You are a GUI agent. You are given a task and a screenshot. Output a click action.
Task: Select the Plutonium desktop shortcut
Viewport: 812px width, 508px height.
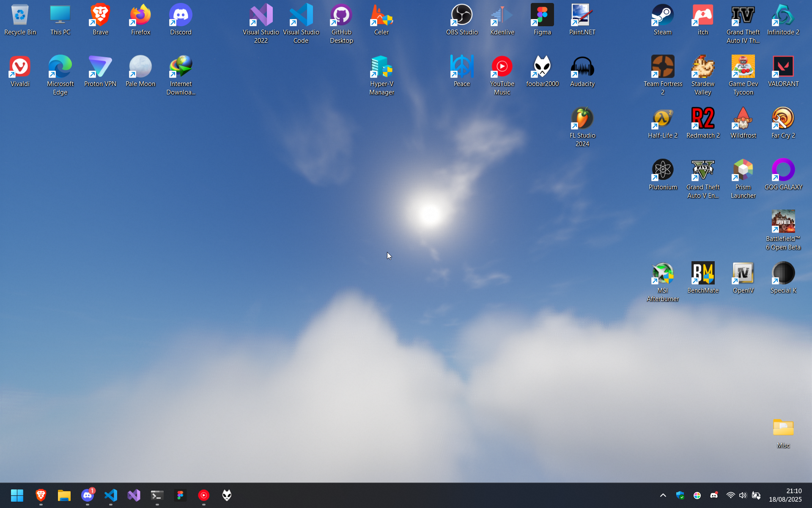point(663,175)
